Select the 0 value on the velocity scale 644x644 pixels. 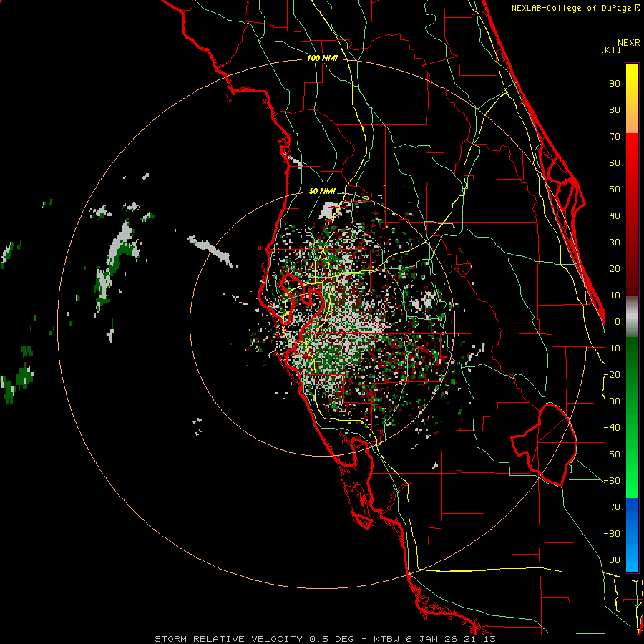coord(618,321)
